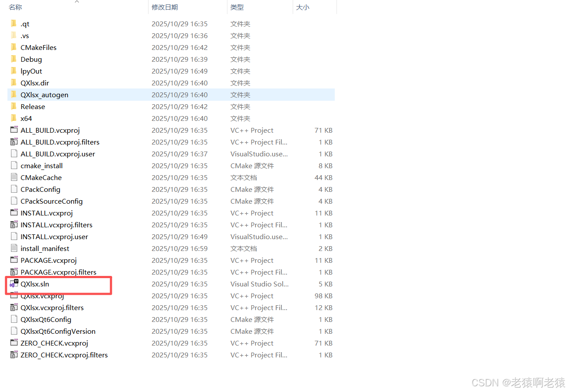The width and height of the screenshot is (567, 392).
Task: Select the Debug folder name
Action: tap(31, 59)
